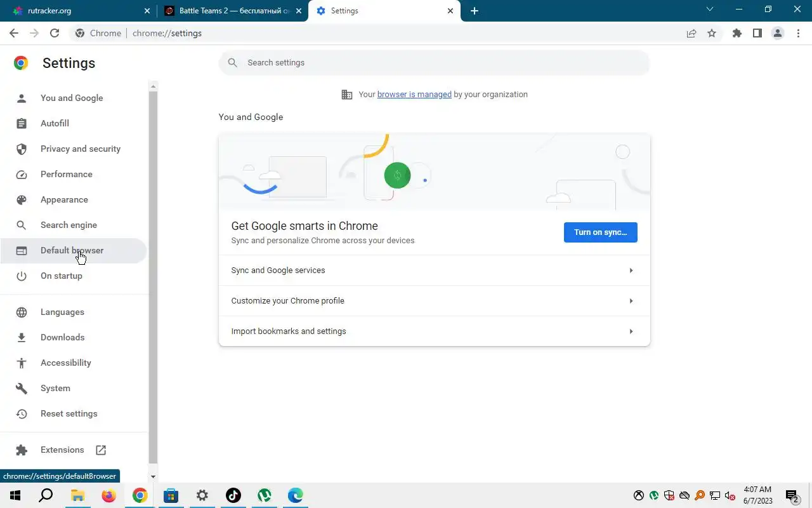
Task: Open Privacy and security section
Action: click(73, 149)
